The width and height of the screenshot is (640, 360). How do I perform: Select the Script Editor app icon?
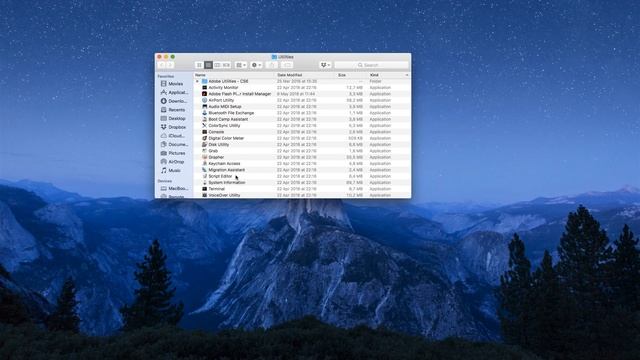pos(204,176)
